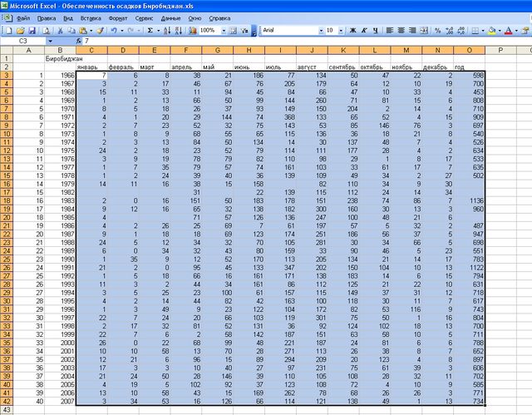Click the Name Box showing C3
The image size is (532, 415).
pos(23,41)
